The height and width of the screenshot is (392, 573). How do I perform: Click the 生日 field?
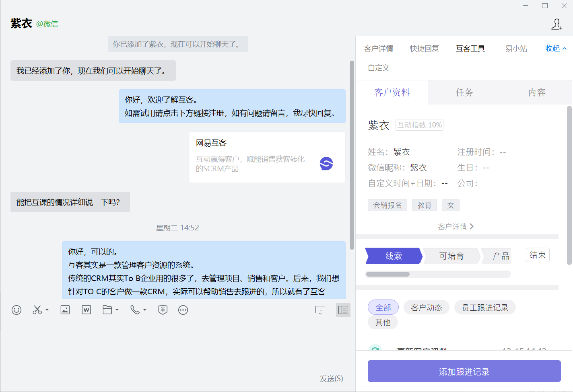tap(473, 168)
